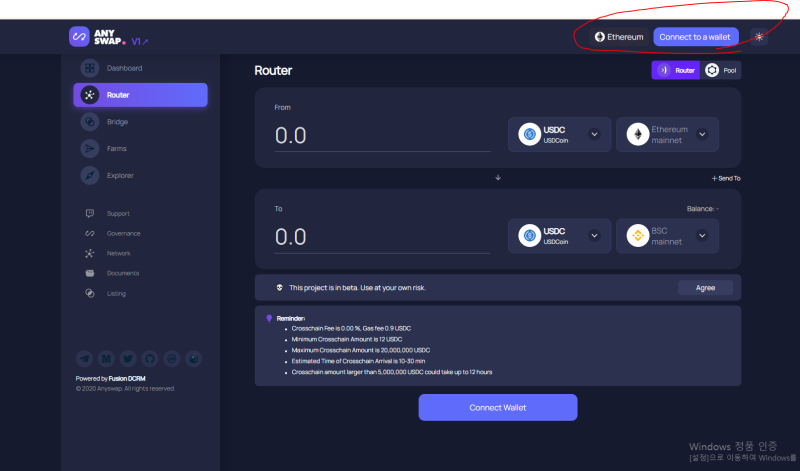
Task: Click the + Send To option
Action: pyautogui.click(x=726, y=178)
